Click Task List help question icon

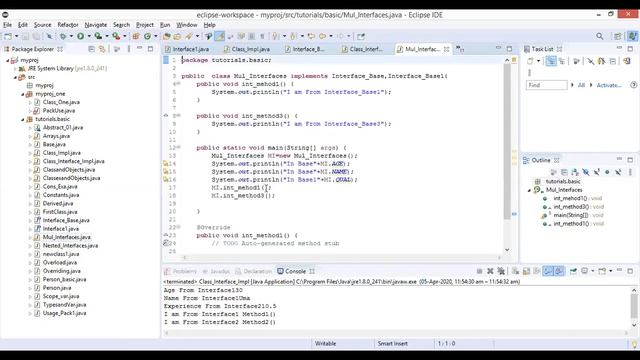click(x=633, y=85)
